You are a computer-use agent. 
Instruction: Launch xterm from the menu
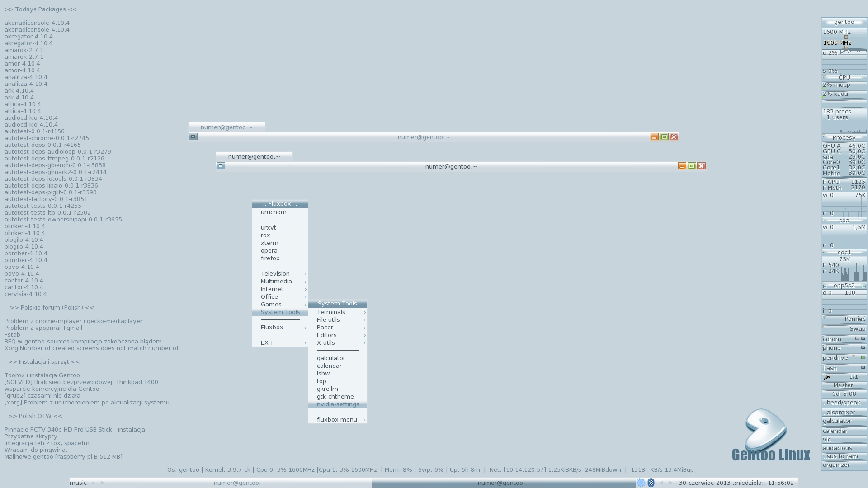pos(280,243)
